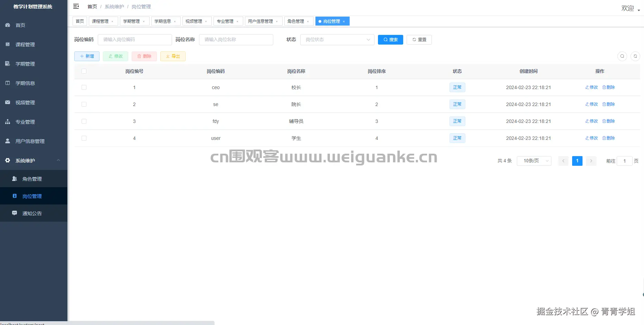Click the 正常 status tag for 校长
This screenshot has width=644, height=325.
(x=457, y=87)
